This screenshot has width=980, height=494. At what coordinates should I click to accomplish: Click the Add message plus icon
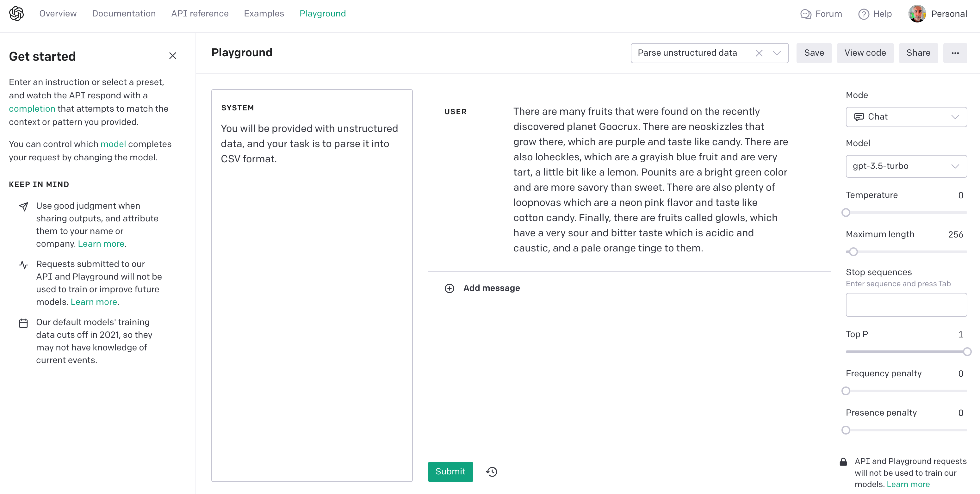tap(449, 288)
